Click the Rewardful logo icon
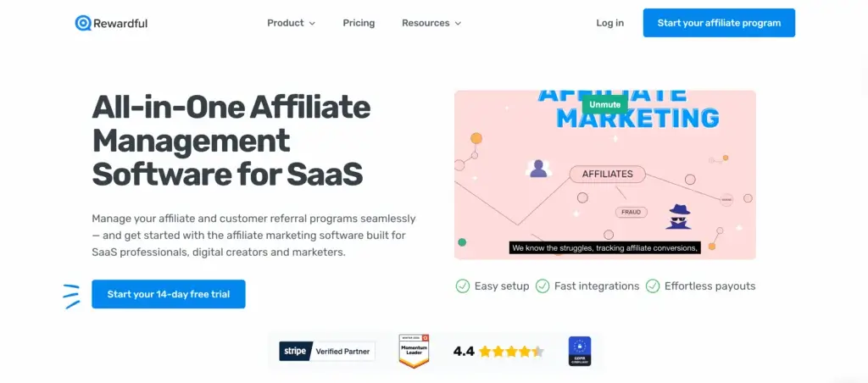Image resolution: width=868 pixels, height=383 pixels. click(83, 23)
